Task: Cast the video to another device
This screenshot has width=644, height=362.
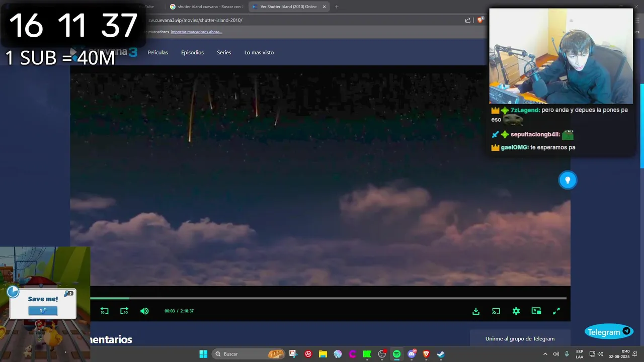Action: pyautogui.click(x=496, y=311)
